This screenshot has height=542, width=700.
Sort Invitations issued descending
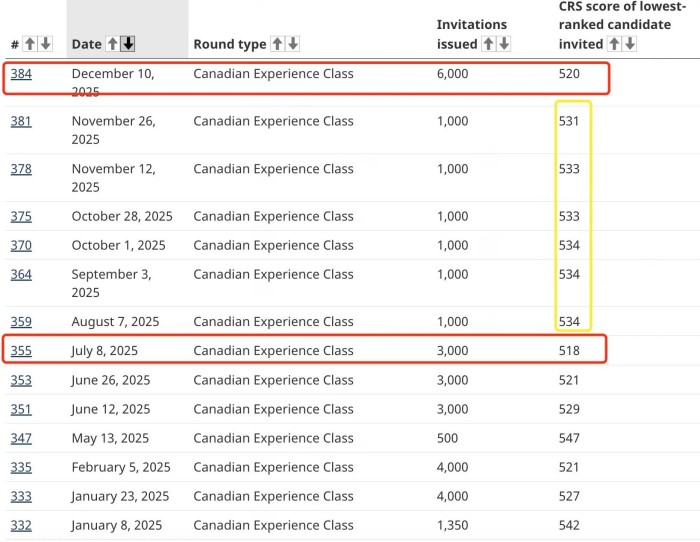click(504, 44)
